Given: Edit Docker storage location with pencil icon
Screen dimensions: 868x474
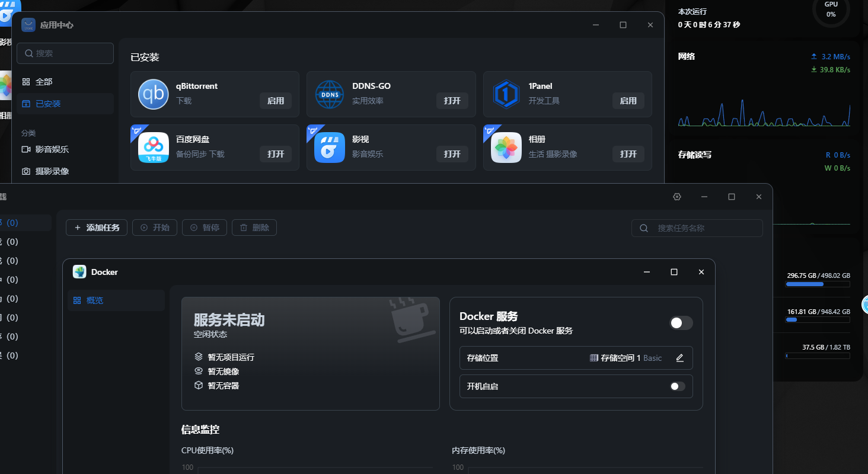Looking at the screenshot, I should tap(680, 358).
